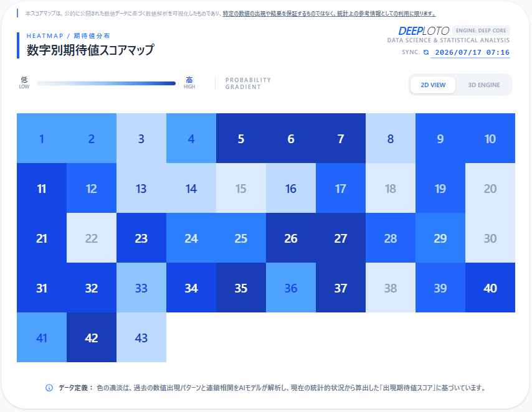Select heatmap cell 43
This screenshot has height=412, width=532.
point(141,337)
